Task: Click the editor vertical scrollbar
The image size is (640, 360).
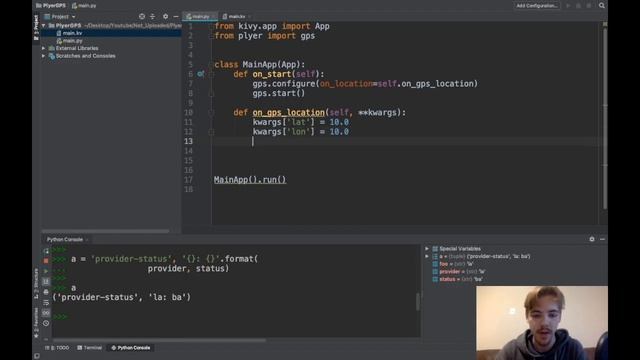Action: (x=604, y=118)
